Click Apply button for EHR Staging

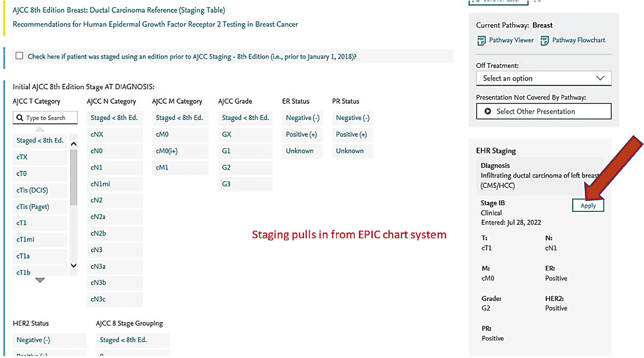pyautogui.click(x=588, y=205)
